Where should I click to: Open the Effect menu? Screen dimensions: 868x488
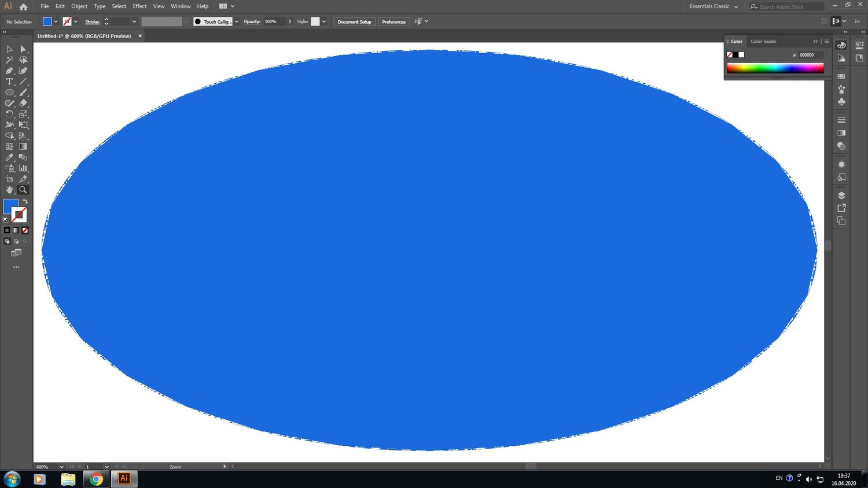click(x=139, y=6)
